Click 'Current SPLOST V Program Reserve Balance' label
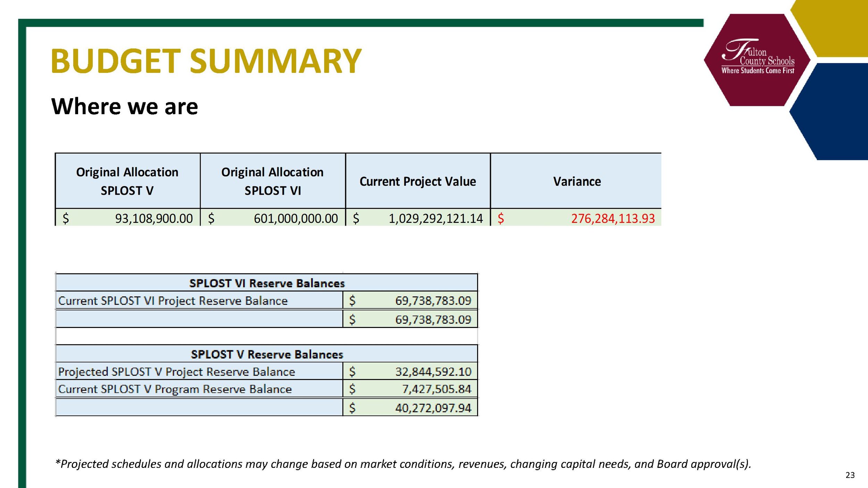 [175, 389]
